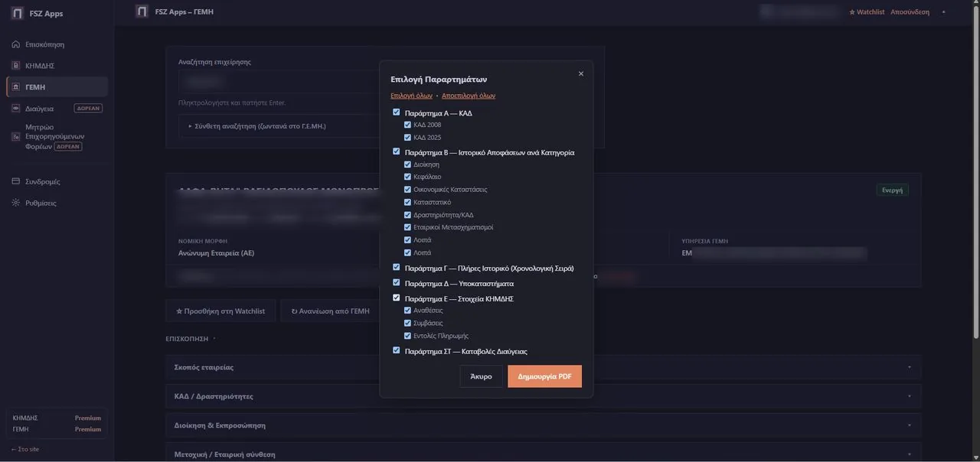Uncheck Παράρτημα Ε — Στοιχεία ΚΗΜΔΗΣ
The image size is (980, 462).
coord(397,298)
